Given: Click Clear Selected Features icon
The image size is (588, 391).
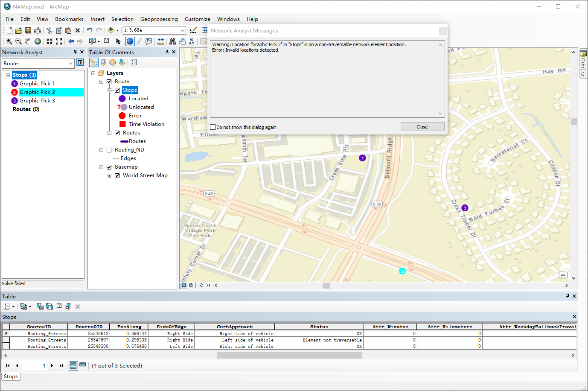Looking at the screenshot, I should 107,41.
